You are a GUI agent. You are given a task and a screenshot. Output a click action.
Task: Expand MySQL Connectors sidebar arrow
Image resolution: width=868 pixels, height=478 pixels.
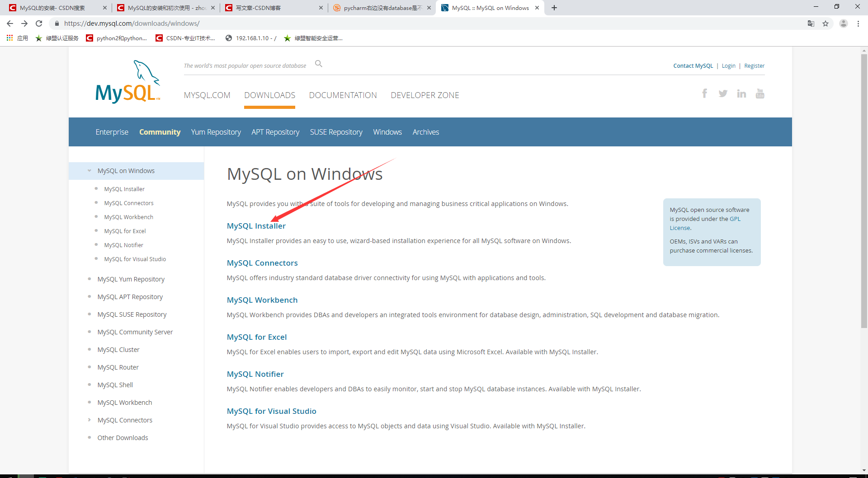pos(89,420)
